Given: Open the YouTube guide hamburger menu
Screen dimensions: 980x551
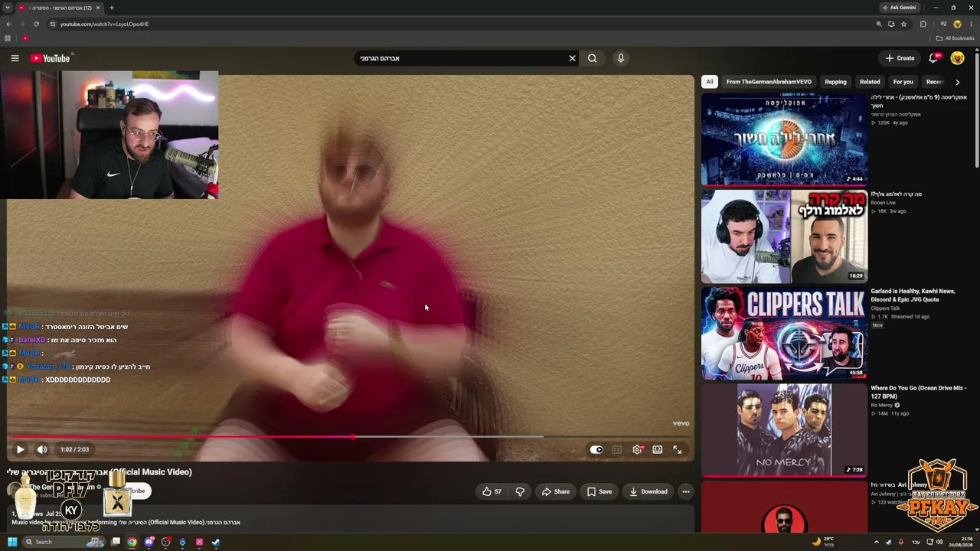Looking at the screenshot, I should (15, 58).
